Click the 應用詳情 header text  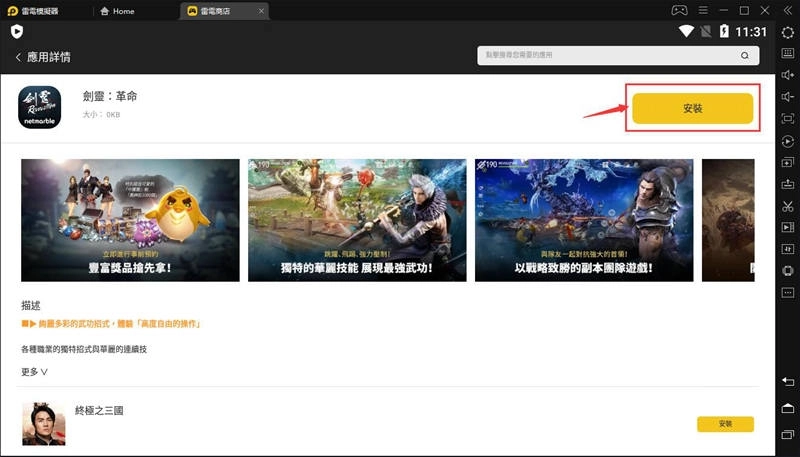point(49,57)
